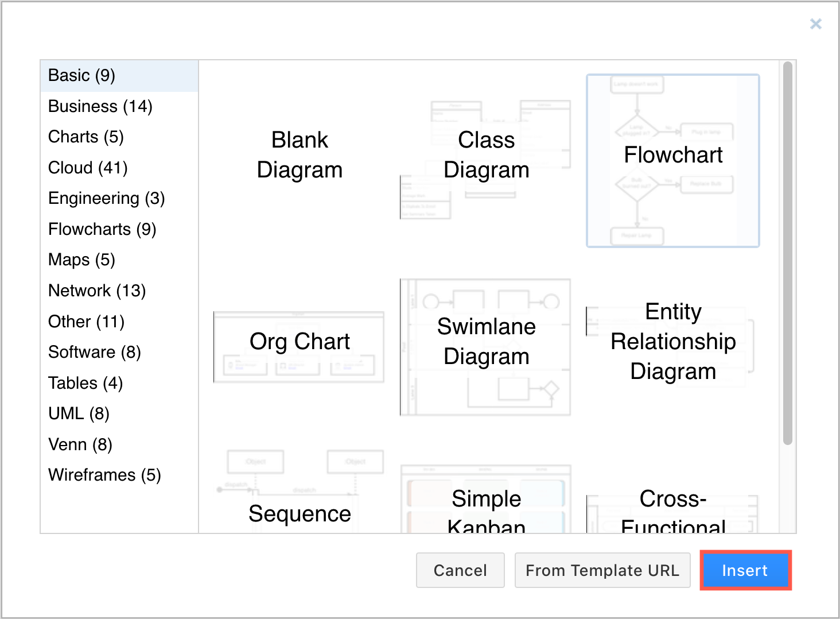The height and width of the screenshot is (619, 840).
Task: Open the Business template category
Action: [x=100, y=106]
